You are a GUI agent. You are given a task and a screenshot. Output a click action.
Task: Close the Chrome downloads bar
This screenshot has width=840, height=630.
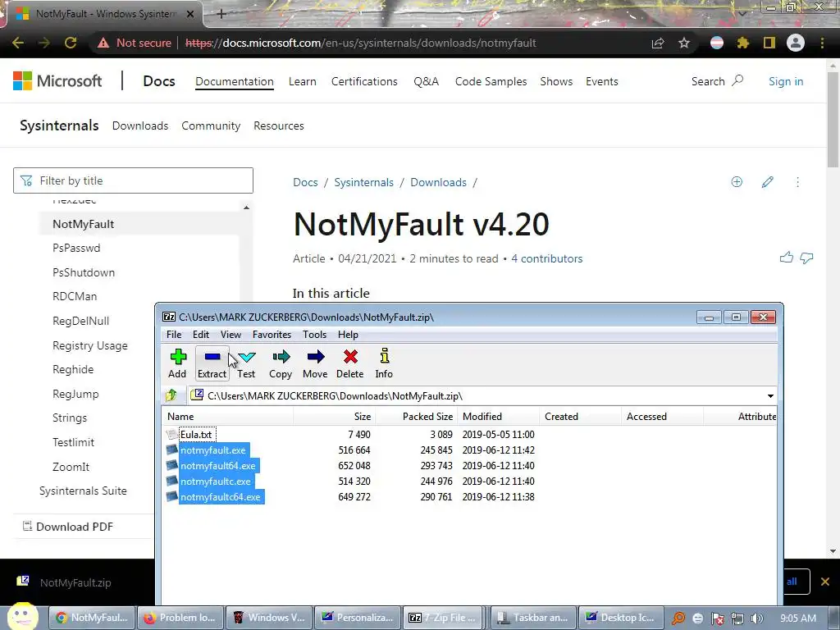[x=825, y=582]
